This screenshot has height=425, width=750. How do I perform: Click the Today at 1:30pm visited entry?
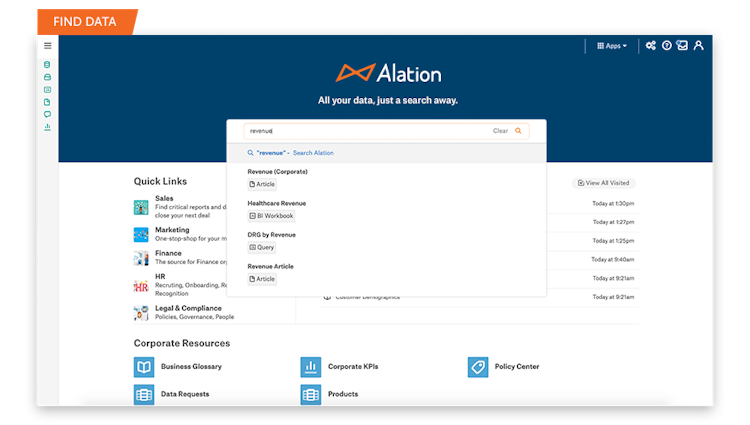coord(613,204)
